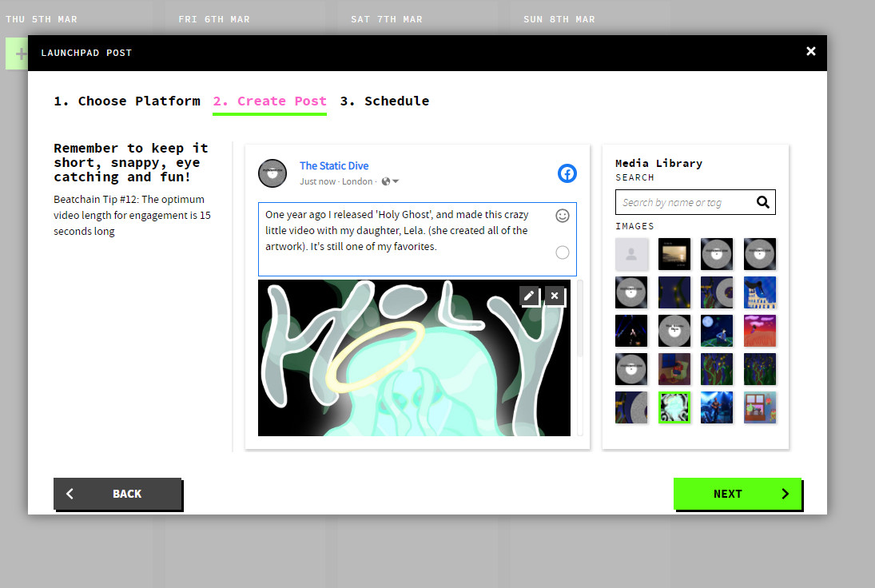Click the THU 5TH MAR calendar header

[x=42, y=19]
